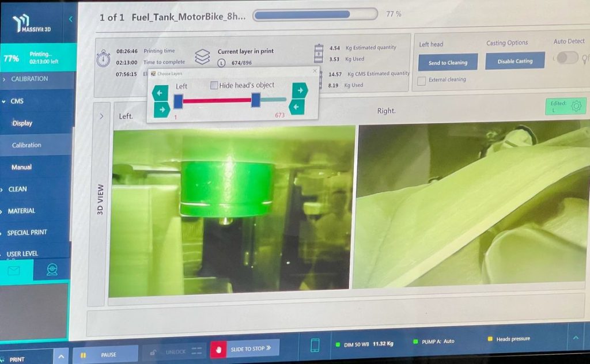Enable the Hide head's object checkbox
Screen dimensions: 590x364
[214, 85]
